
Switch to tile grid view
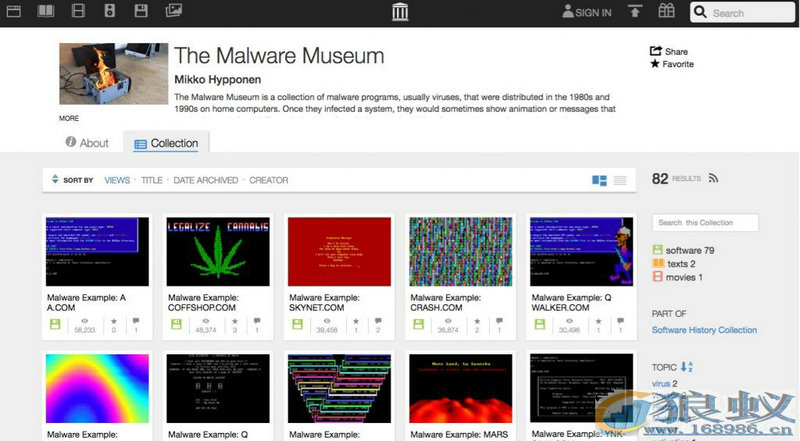[x=600, y=180]
